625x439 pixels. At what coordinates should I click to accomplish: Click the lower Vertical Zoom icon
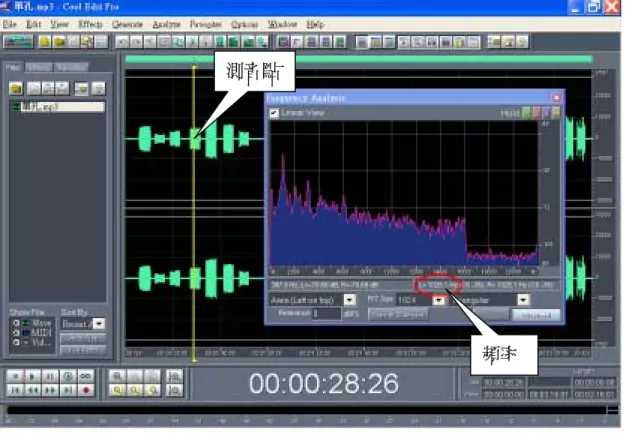click(x=174, y=390)
